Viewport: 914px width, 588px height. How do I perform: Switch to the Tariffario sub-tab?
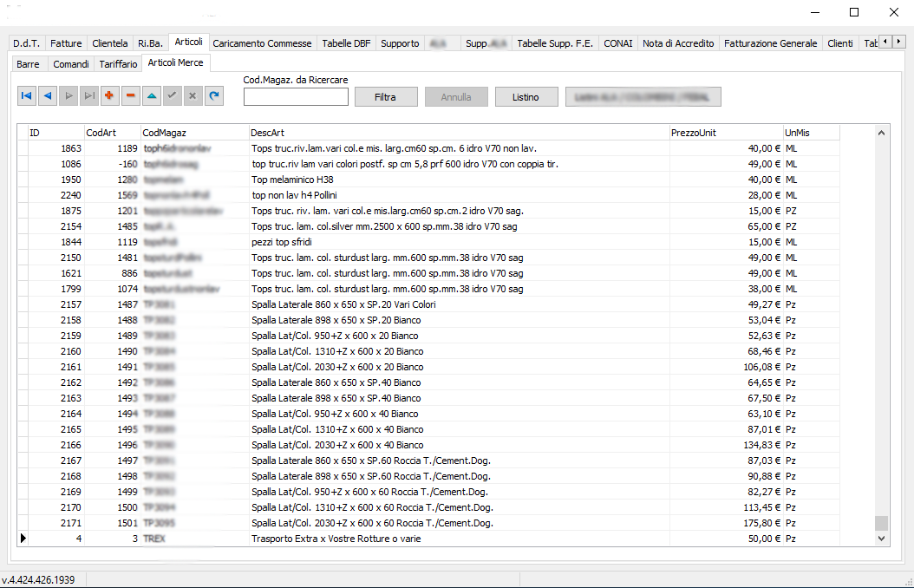click(118, 64)
